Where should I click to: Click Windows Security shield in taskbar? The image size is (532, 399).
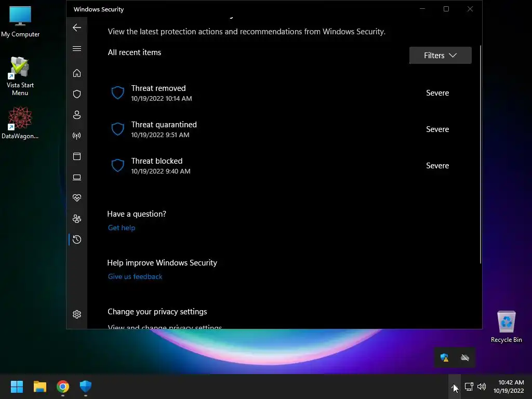86,387
